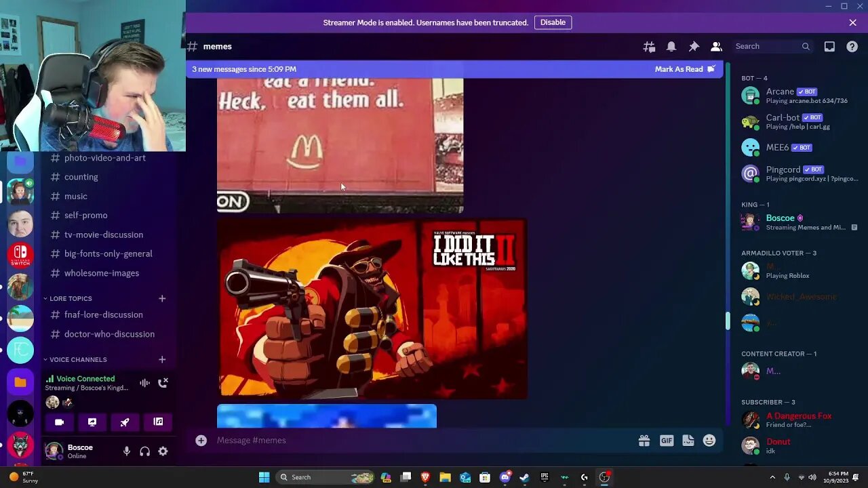Viewport: 868px width, 488px height.
Task: Click the screen share icon in voice panel
Action: pos(92,422)
